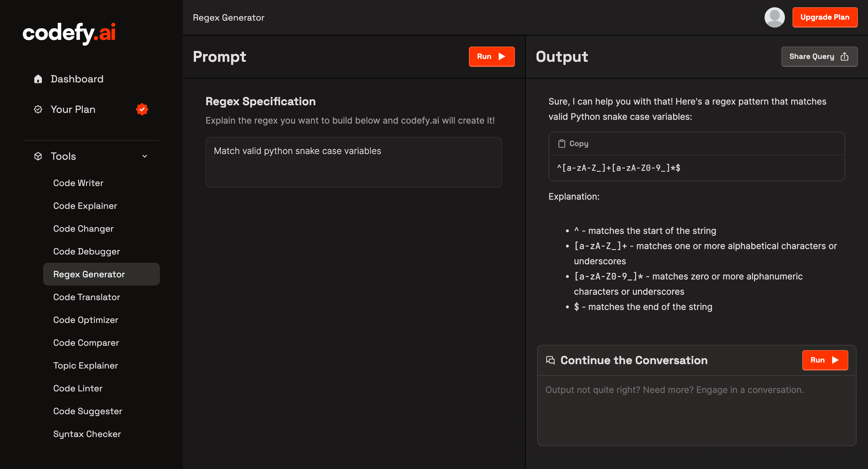This screenshot has height=469, width=868.
Task: Click the Your Plan badge icon
Action: pos(38,109)
